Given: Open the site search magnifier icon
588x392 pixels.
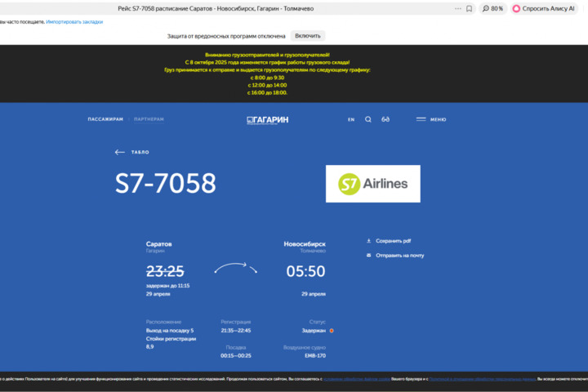Looking at the screenshot, I should click(368, 119).
